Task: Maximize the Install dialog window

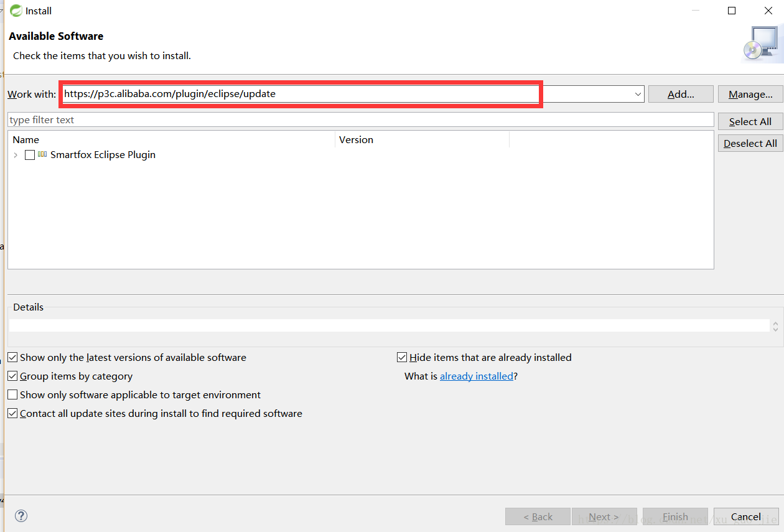Action: click(732, 11)
